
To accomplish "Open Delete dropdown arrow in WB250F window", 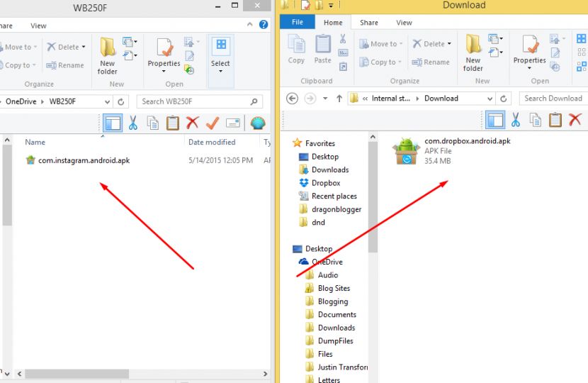I will point(84,47).
